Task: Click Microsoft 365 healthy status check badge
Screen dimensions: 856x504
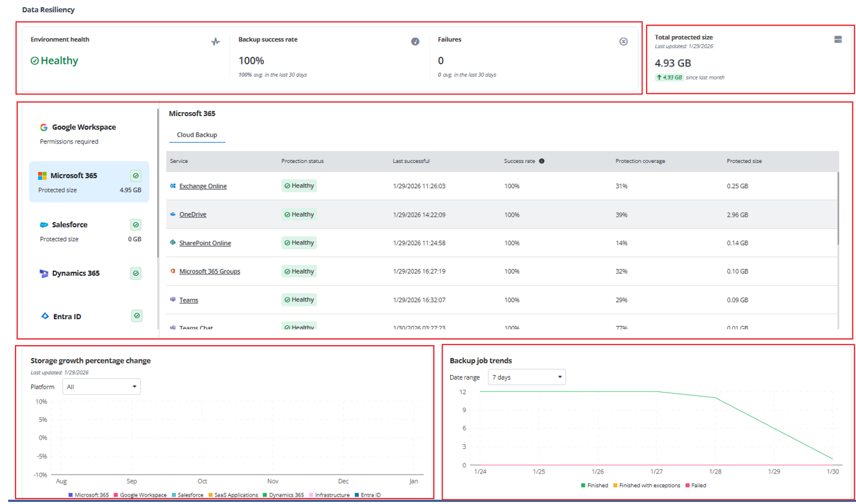Action: click(x=136, y=176)
